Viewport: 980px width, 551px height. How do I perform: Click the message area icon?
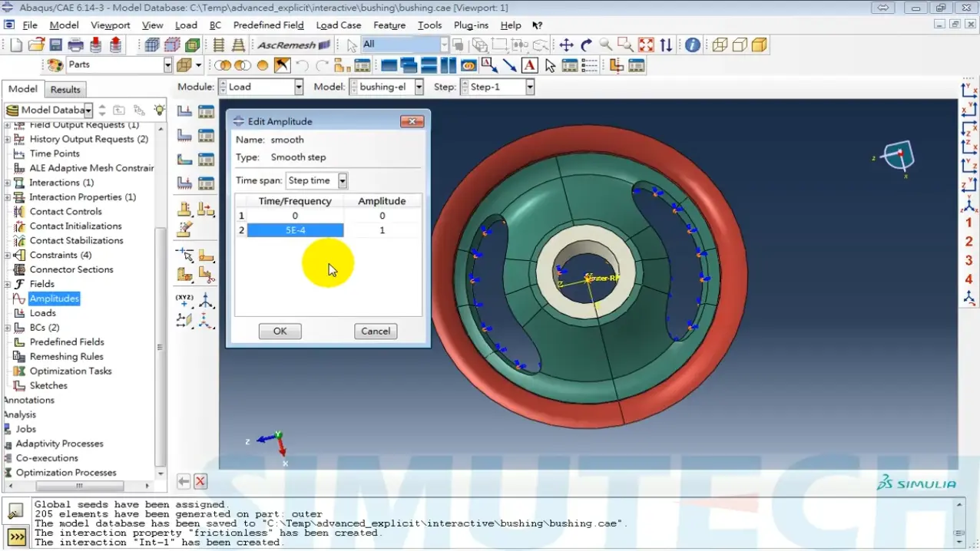tap(15, 512)
